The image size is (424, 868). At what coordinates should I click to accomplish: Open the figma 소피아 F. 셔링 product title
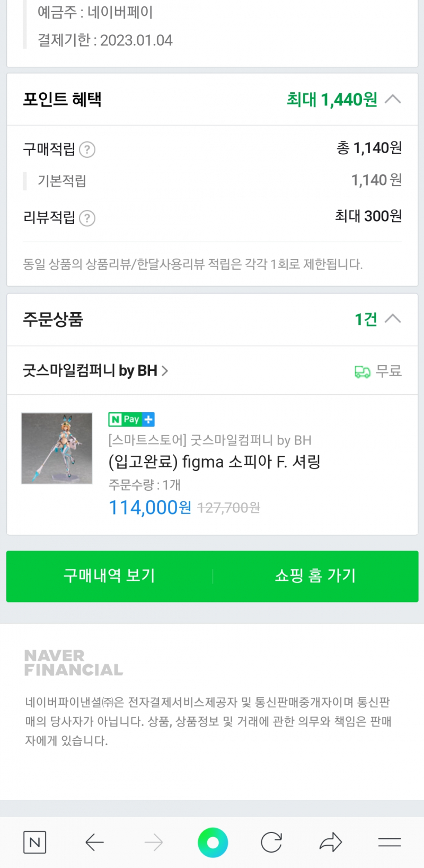coord(214,462)
